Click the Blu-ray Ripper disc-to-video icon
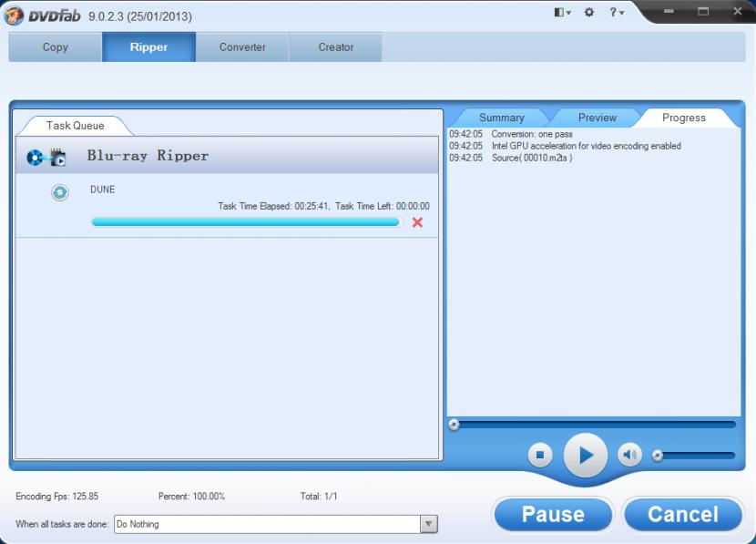Image resolution: width=756 pixels, height=544 pixels. coord(46,157)
